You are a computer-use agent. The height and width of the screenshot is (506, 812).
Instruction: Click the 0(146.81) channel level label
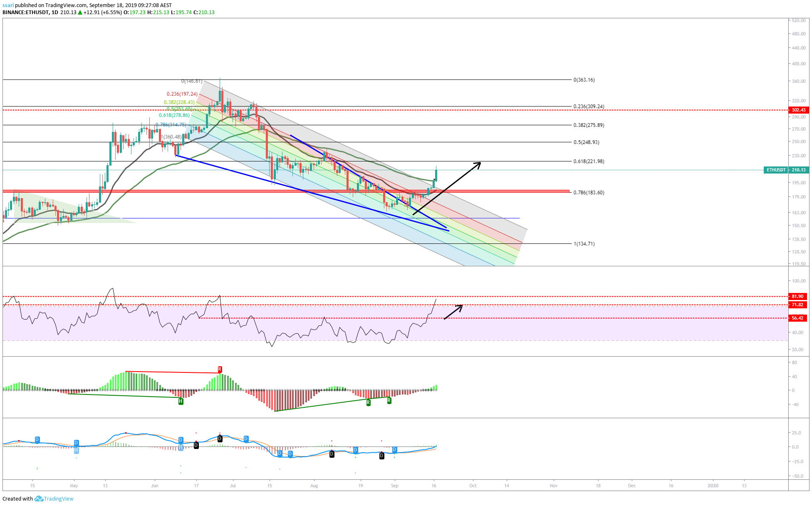[192, 81]
